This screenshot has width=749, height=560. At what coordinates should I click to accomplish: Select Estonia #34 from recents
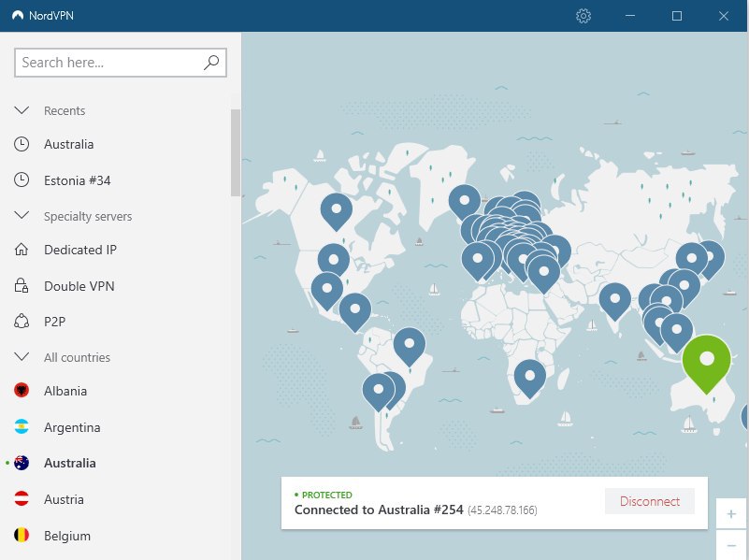(78, 180)
